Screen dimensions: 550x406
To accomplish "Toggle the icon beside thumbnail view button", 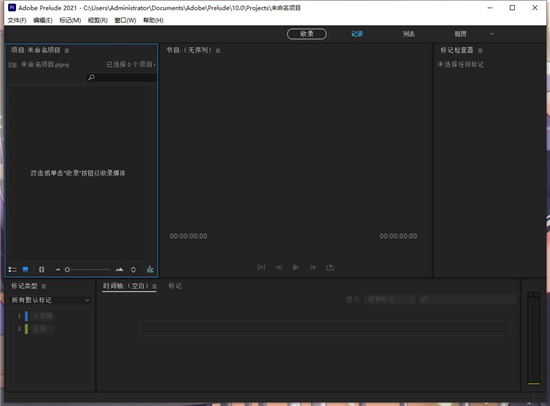I will [x=42, y=269].
